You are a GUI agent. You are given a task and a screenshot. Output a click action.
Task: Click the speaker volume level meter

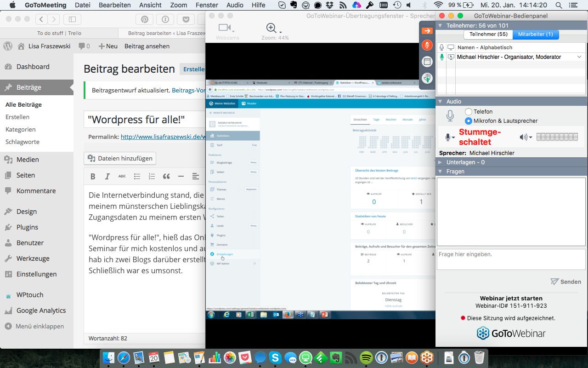pos(557,137)
